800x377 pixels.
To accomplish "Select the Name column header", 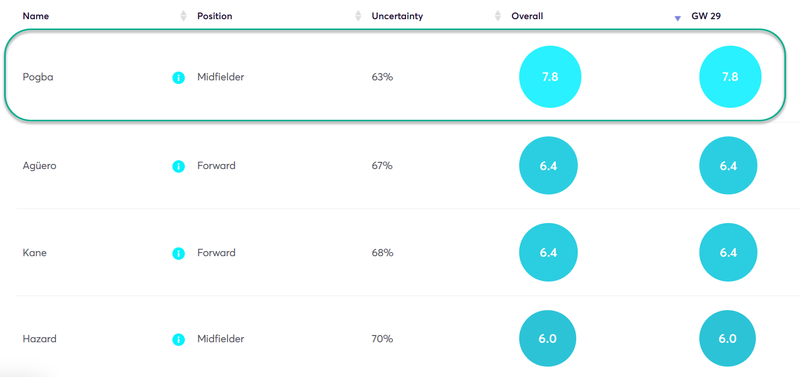I will [36, 16].
